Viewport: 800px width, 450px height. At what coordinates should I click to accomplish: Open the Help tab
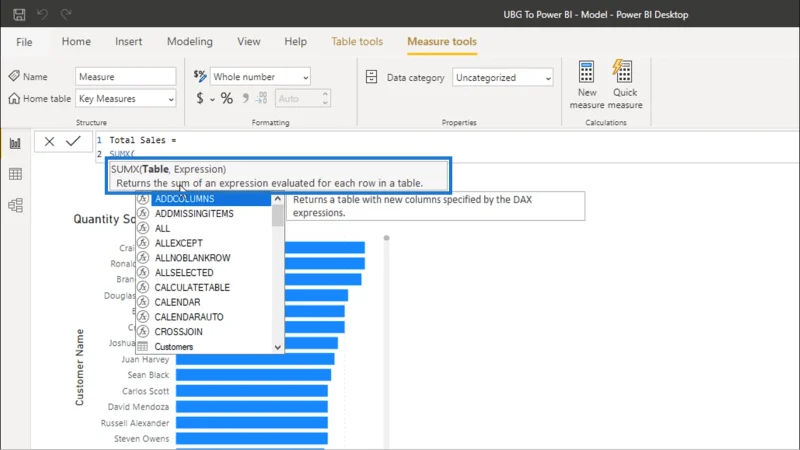tap(295, 41)
